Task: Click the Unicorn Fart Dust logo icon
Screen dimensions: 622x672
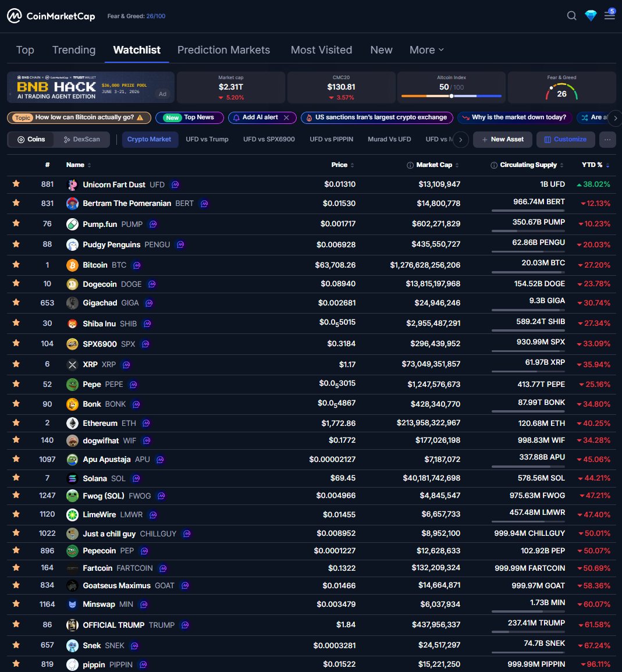Action: pos(73,184)
